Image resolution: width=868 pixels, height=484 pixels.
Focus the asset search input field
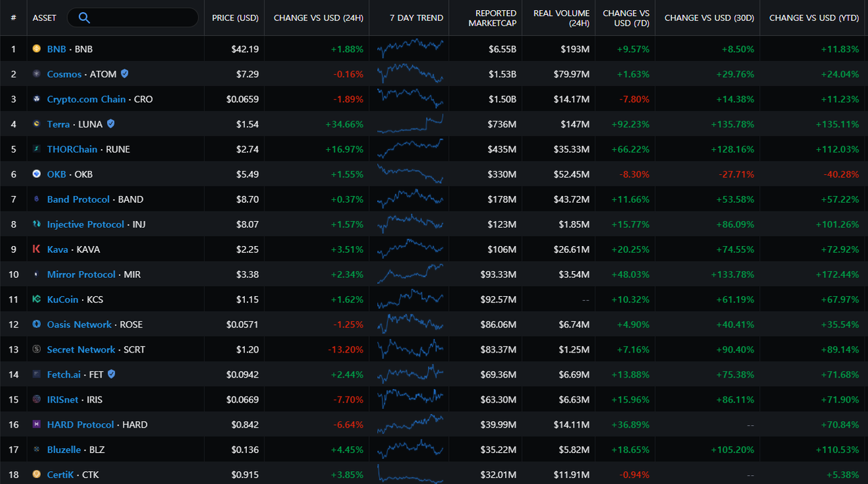(x=134, y=18)
